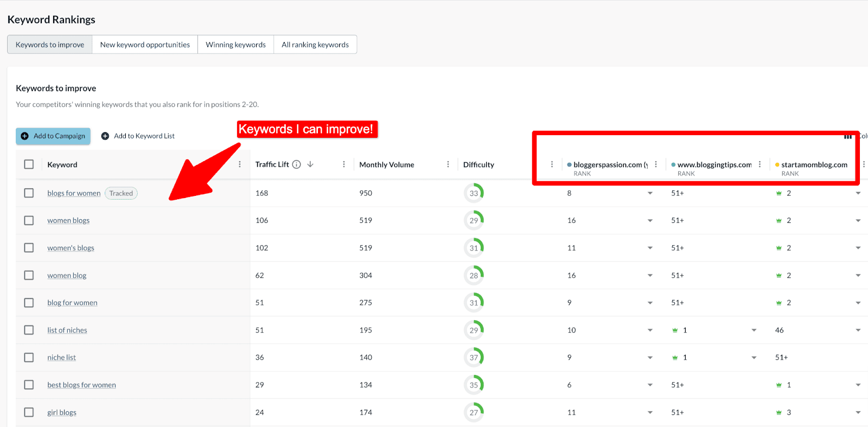The image size is (868, 427).
Task: Open the Difficulty column options menu
Action: click(552, 164)
